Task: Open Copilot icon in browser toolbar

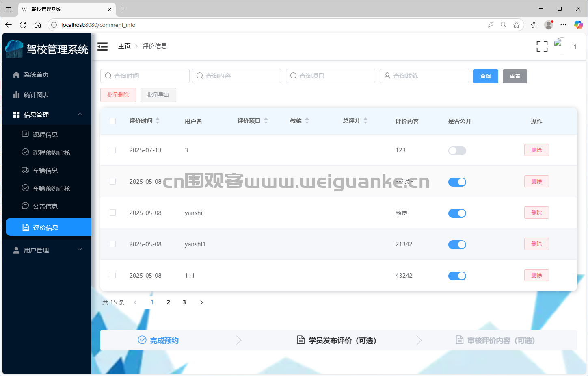Action: click(578, 25)
